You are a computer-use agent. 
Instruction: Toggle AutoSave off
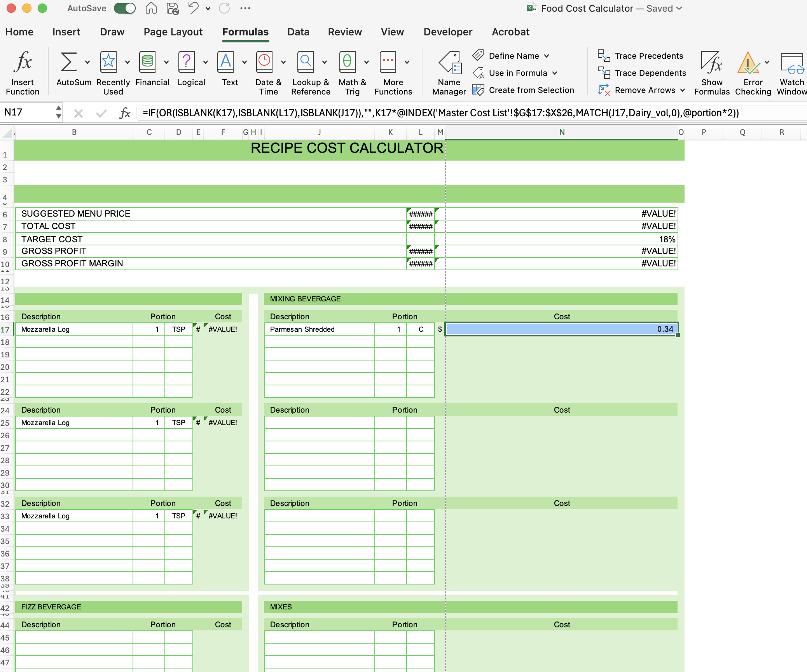[x=125, y=8]
